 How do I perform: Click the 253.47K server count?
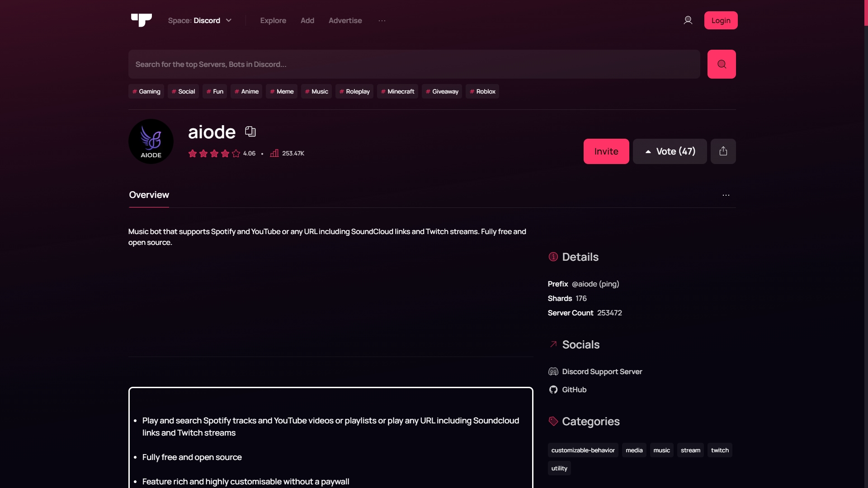tap(293, 154)
